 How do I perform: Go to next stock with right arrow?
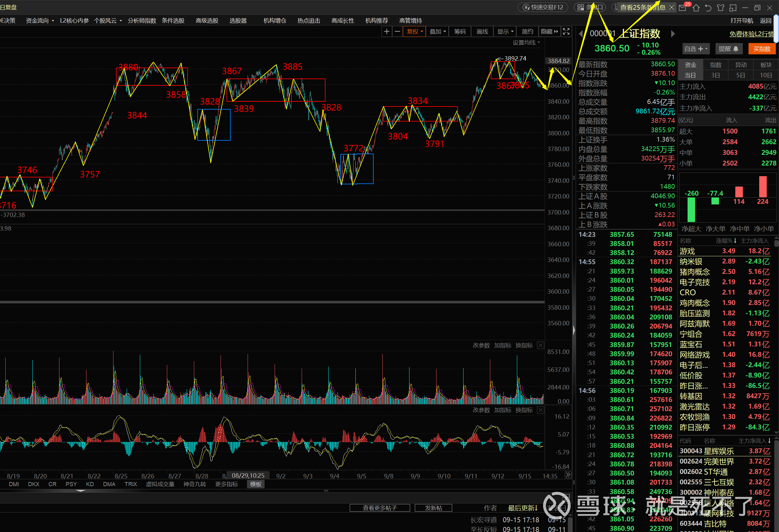pyautogui.click(x=673, y=34)
